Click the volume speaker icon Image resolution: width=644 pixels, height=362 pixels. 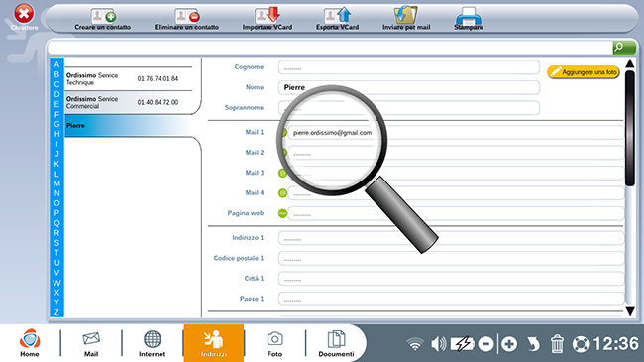(439, 344)
